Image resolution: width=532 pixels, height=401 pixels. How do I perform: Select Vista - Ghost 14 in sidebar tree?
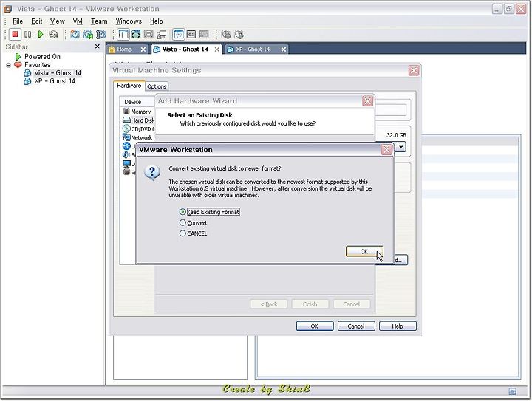pyautogui.click(x=58, y=73)
